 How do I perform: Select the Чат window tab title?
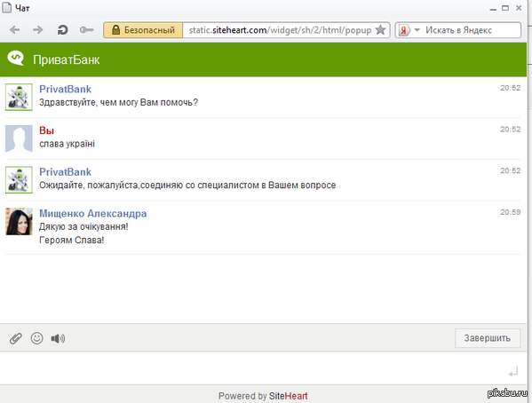pyautogui.click(x=22, y=8)
